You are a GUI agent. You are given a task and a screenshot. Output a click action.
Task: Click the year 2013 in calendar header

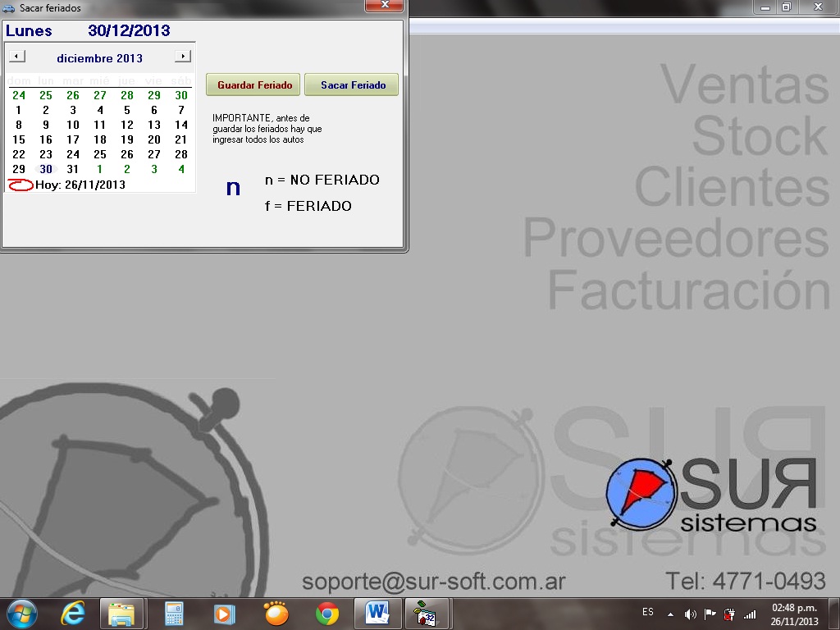tap(130, 58)
